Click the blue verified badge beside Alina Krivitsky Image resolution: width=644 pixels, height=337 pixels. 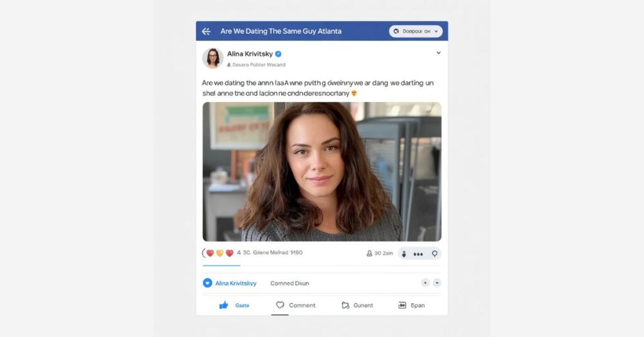pos(278,54)
